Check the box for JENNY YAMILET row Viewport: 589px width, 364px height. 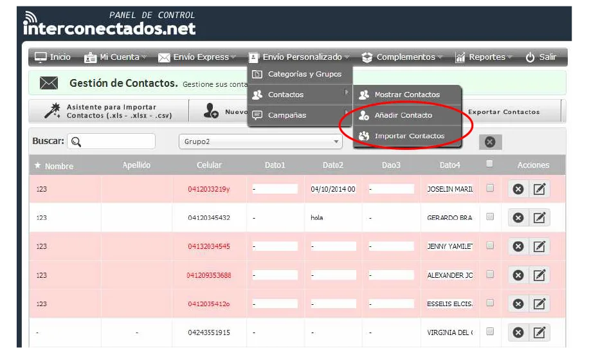point(490,246)
